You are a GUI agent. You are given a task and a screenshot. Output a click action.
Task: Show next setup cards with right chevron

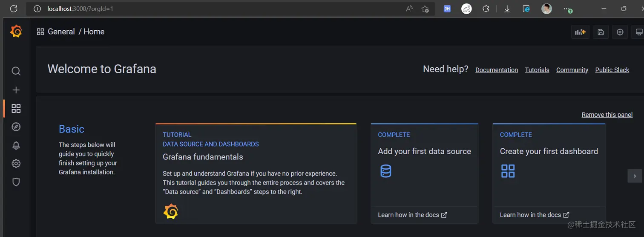click(x=635, y=176)
